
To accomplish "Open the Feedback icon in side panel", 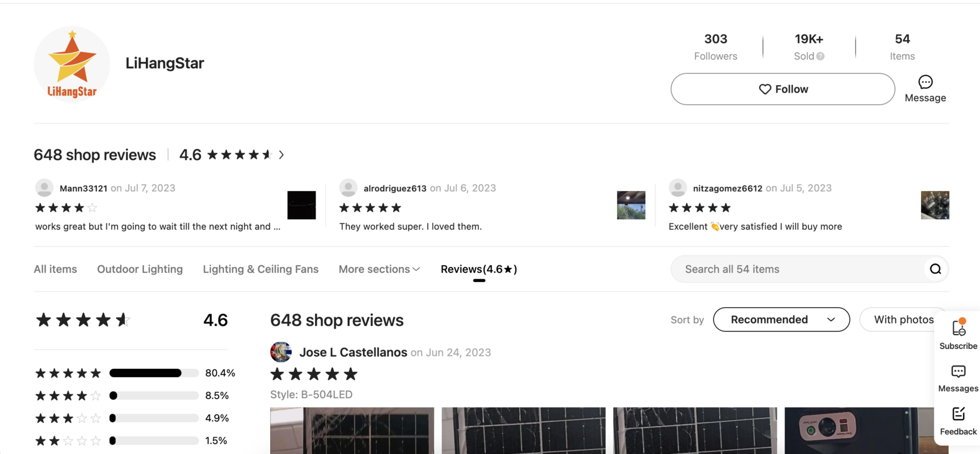I will pos(958,414).
